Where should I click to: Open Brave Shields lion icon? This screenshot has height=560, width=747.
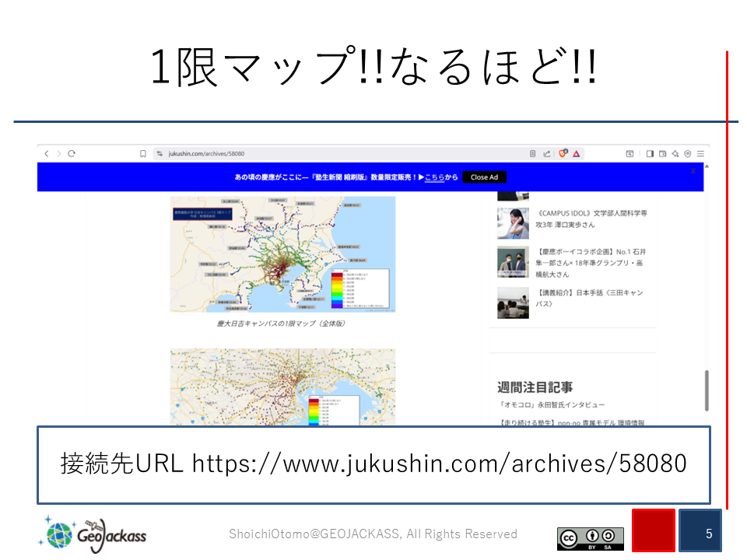tap(563, 154)
